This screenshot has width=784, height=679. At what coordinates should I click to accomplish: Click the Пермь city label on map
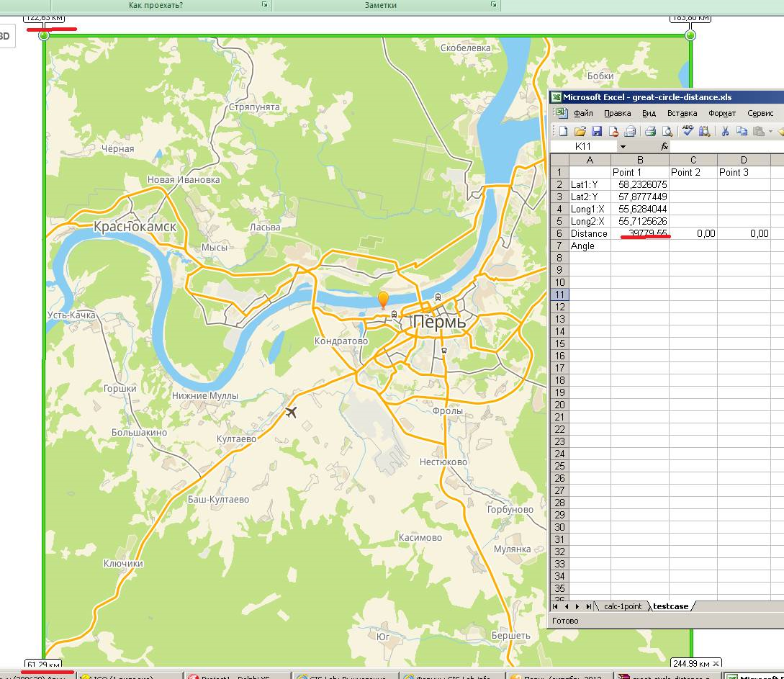point(439,323)
